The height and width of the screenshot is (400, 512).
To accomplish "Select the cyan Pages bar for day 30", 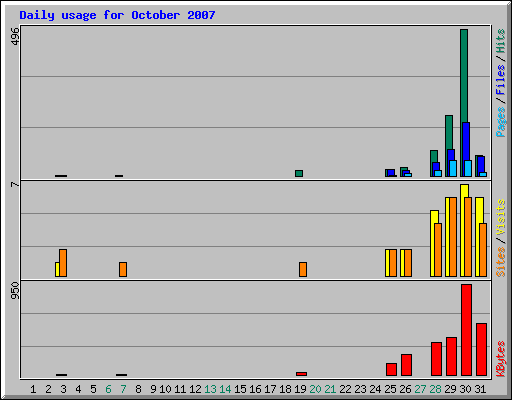I will click(x=468, y=168).
